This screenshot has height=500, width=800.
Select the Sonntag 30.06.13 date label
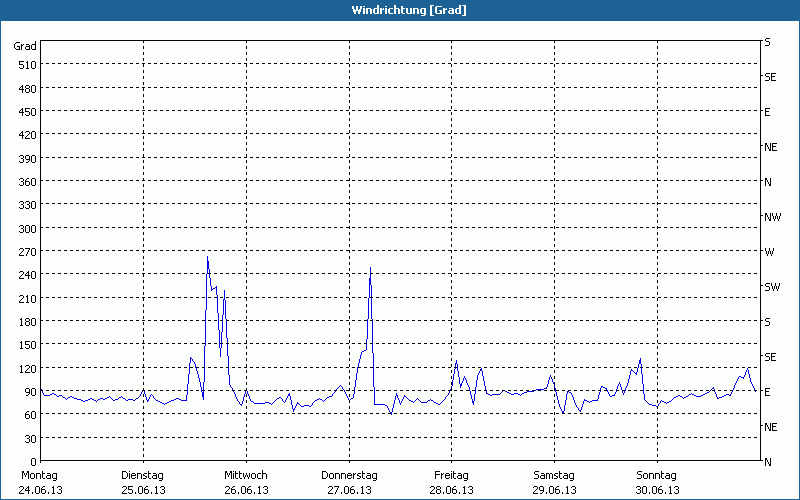pos(657,482)
